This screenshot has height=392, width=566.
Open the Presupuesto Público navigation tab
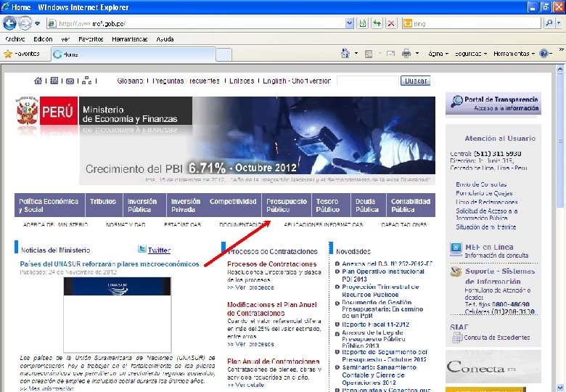click(x=287, y=205)
